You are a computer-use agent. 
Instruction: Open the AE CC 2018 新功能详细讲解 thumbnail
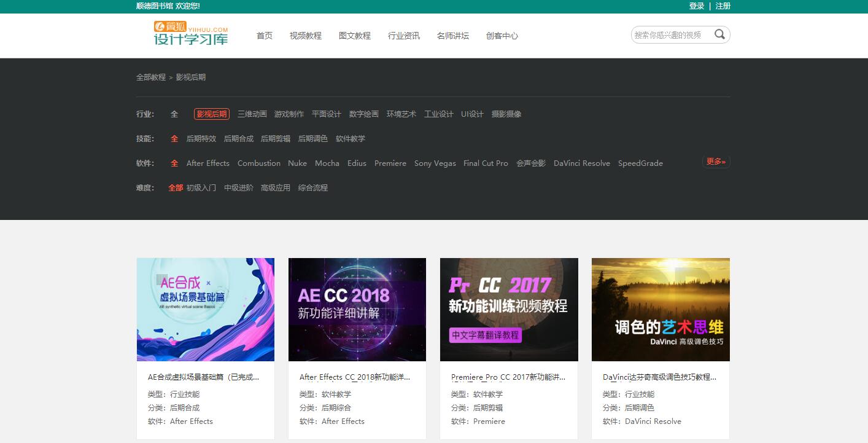[x=357, y=310]
